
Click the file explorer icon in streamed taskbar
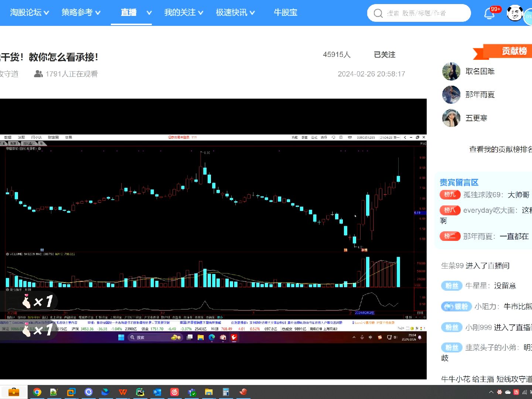coord(201,337)
